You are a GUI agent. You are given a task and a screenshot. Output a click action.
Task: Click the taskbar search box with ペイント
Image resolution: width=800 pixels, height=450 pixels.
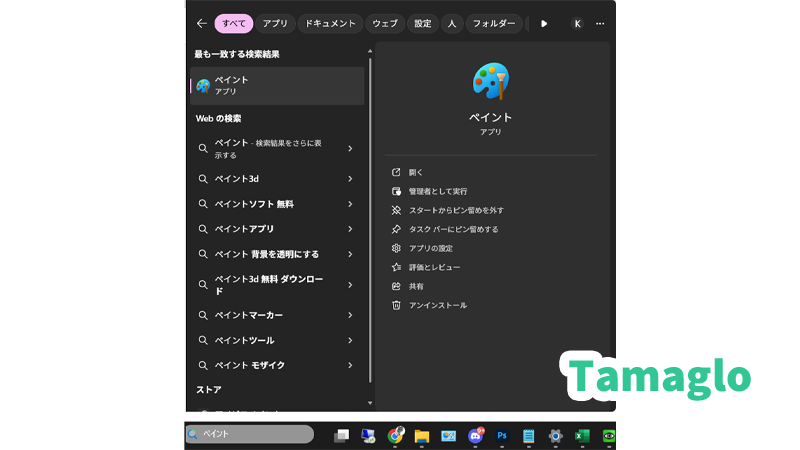pos(250,435)
